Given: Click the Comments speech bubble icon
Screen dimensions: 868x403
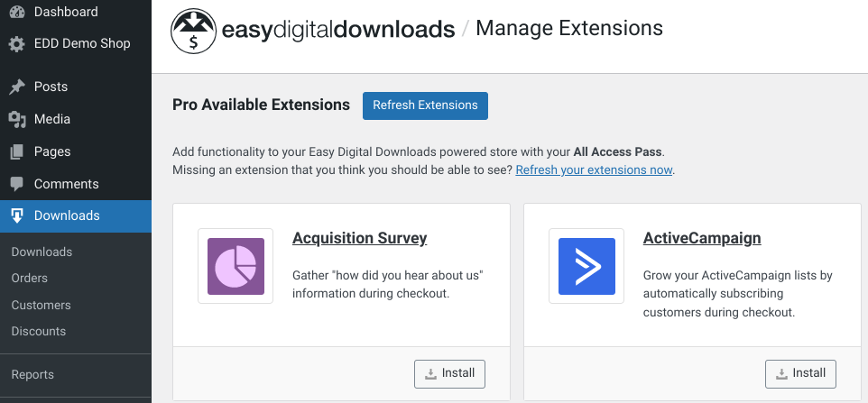Looking at the screenshot, I should [17, 184].
